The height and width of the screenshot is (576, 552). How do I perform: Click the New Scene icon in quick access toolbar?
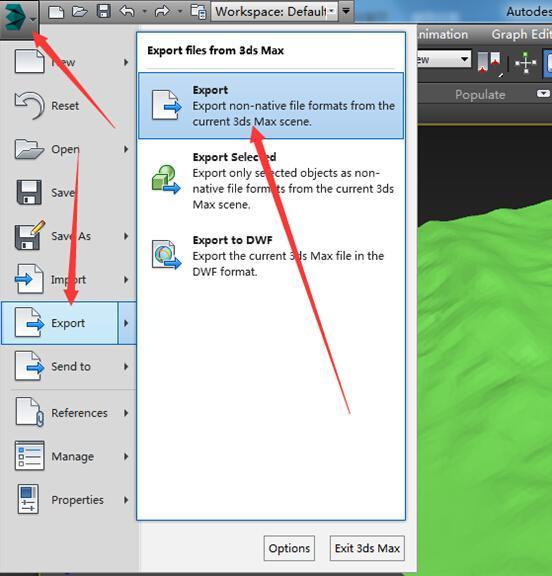56,12
